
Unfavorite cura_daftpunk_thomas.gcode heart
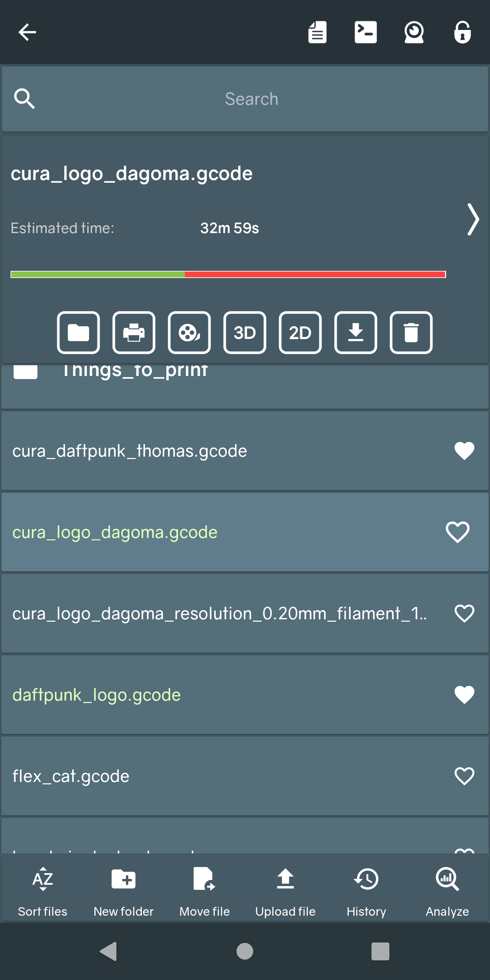[x=464, y=451]
